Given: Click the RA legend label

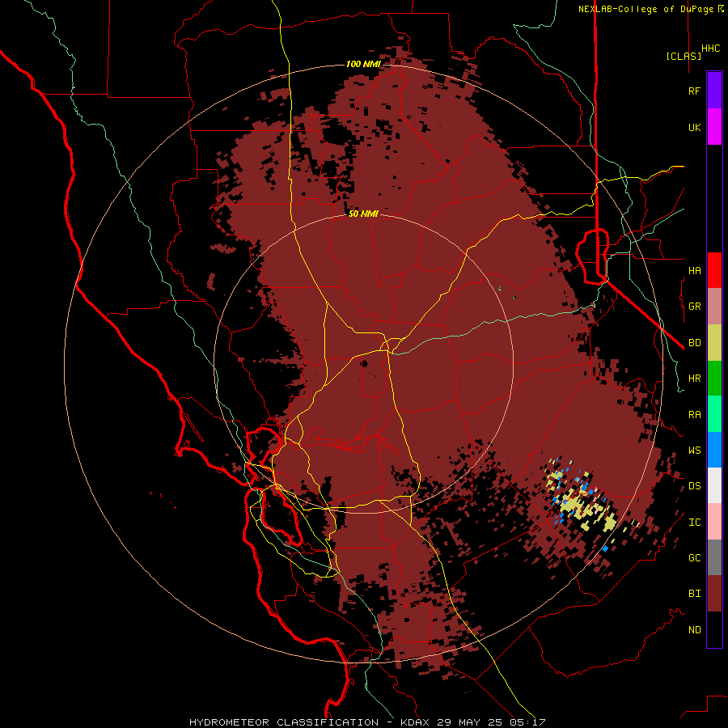Looking at the screenshot, I should click(695, 415).
